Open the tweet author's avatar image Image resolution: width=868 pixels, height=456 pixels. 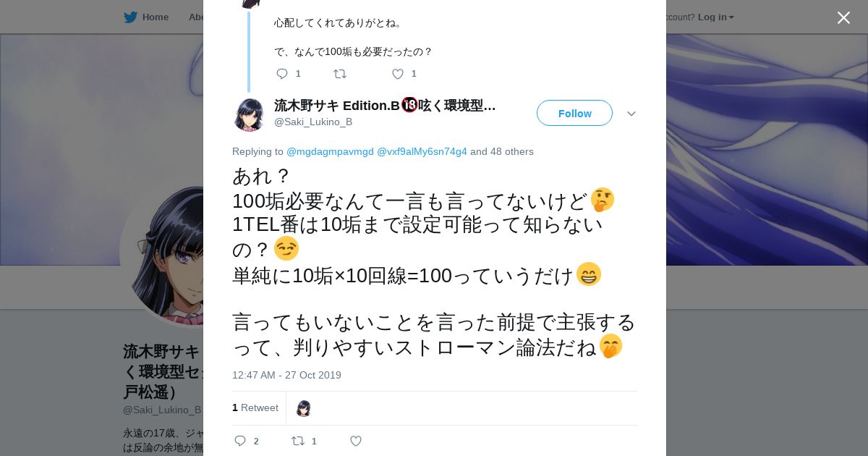(249, 114)
